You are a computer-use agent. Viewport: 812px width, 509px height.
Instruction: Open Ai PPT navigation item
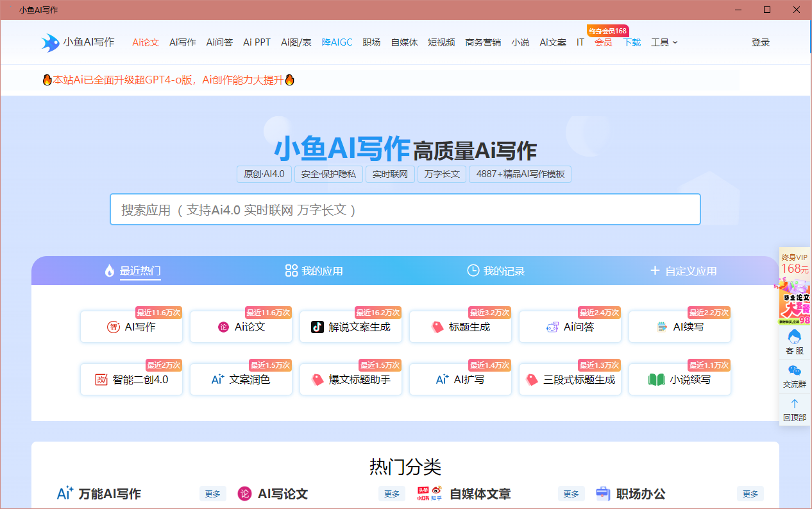click(257, 42)
